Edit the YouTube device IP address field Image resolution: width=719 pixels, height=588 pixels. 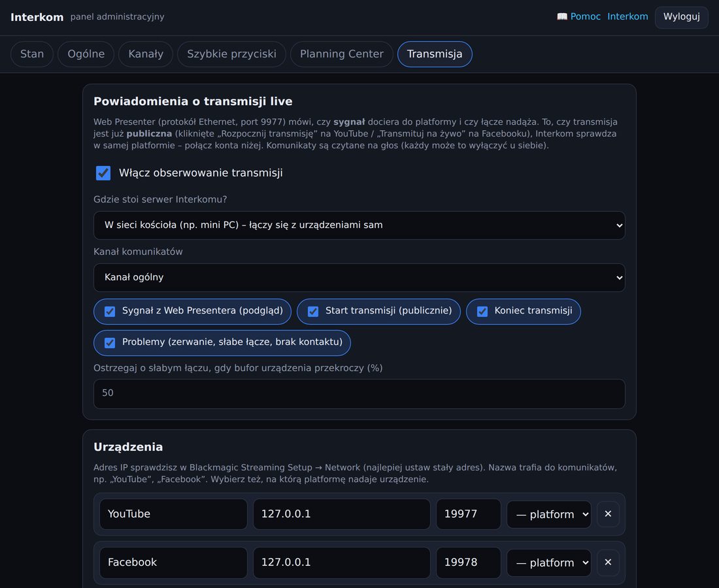(342, 514)
